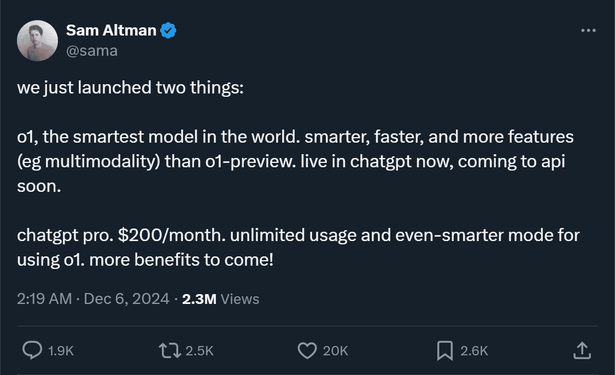Click the reply speech bubble icon
615x375 pixels.
32,350
